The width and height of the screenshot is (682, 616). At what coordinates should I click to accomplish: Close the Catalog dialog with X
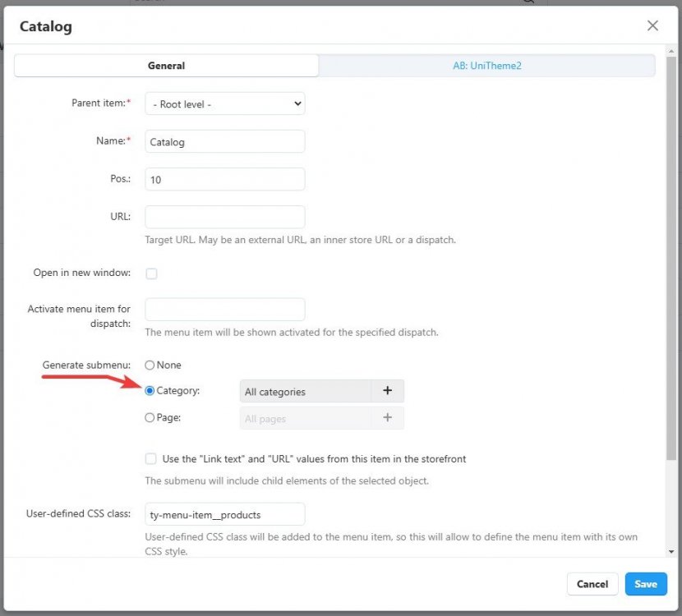652,25
